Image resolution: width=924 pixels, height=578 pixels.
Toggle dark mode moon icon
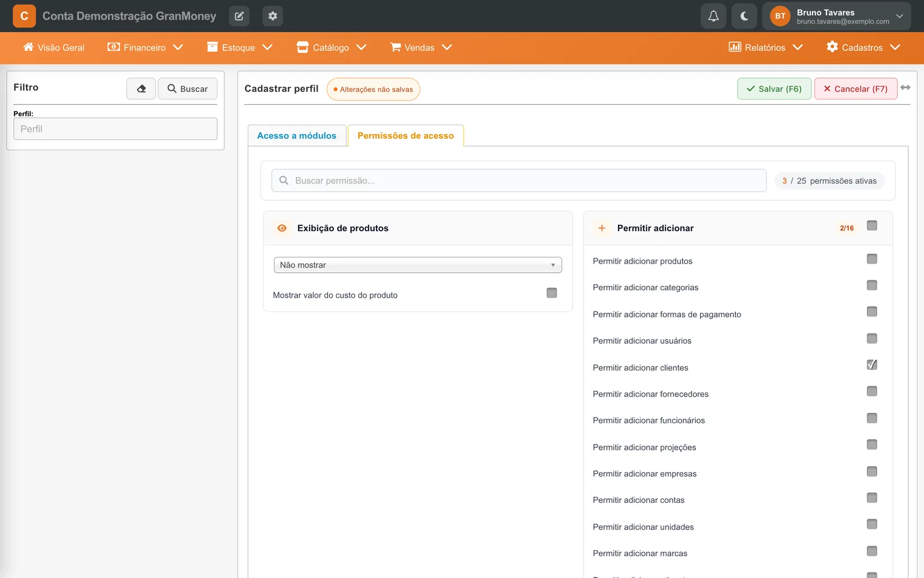744,16
